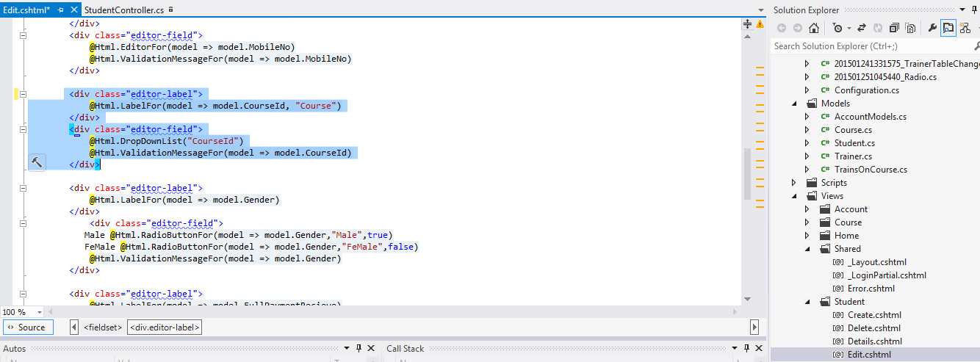Toggle the pin on the Edit.cshtml tab
Screen dimensions: 980x362
point(61,10)
